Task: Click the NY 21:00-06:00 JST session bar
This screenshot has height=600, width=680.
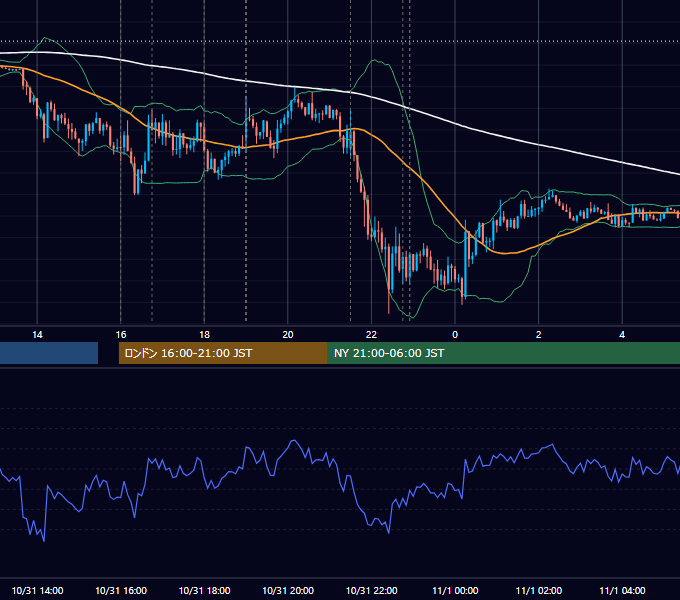Action: tap(503, 353)
